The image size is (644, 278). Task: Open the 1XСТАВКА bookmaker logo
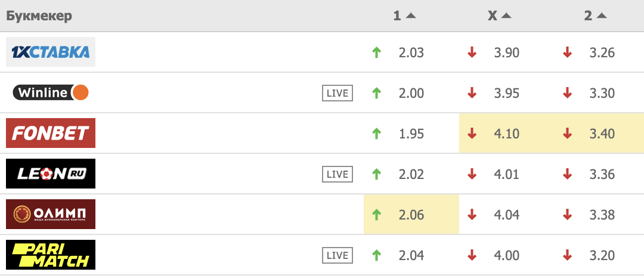51,52
